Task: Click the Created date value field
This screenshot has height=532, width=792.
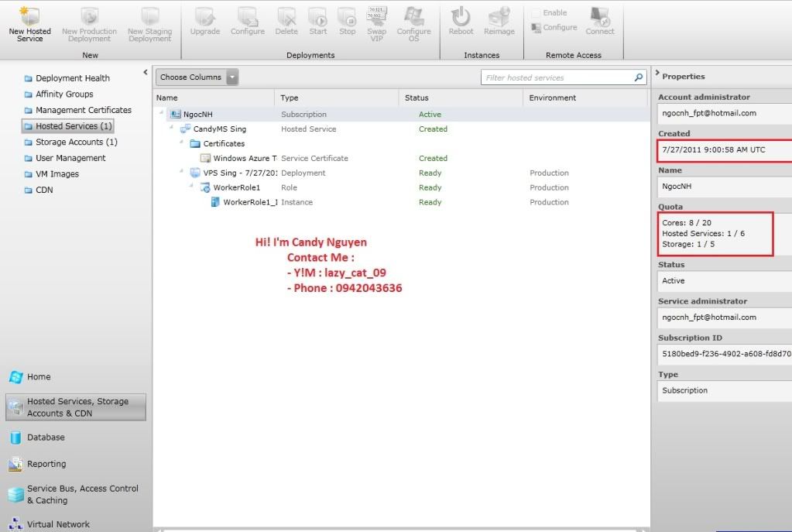Action: tap(725, 150)
